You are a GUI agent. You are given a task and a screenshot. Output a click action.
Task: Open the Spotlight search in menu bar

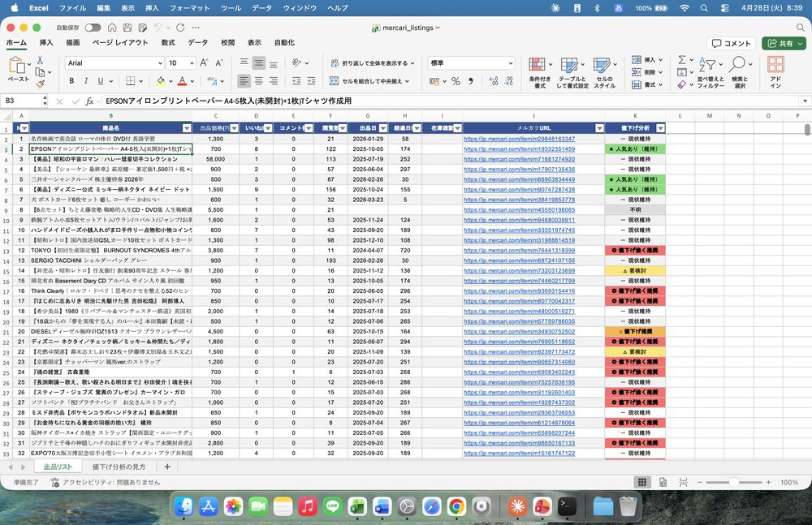[704, 8]
